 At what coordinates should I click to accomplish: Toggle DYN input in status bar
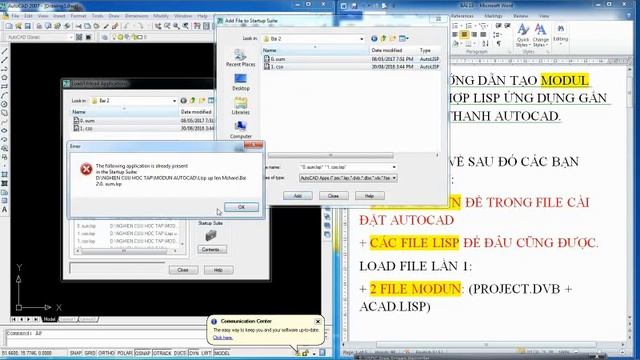194,353
